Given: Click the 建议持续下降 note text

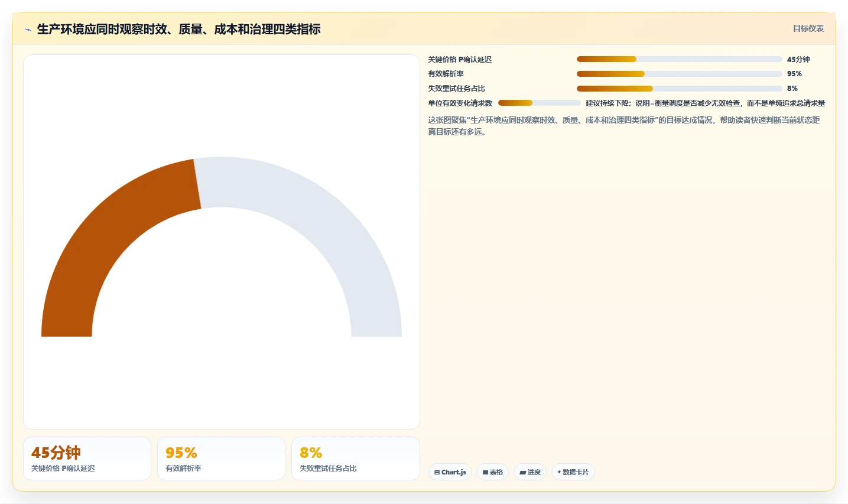Looking at the screenshot, I should pyautogui.click(x=705, y=103).
